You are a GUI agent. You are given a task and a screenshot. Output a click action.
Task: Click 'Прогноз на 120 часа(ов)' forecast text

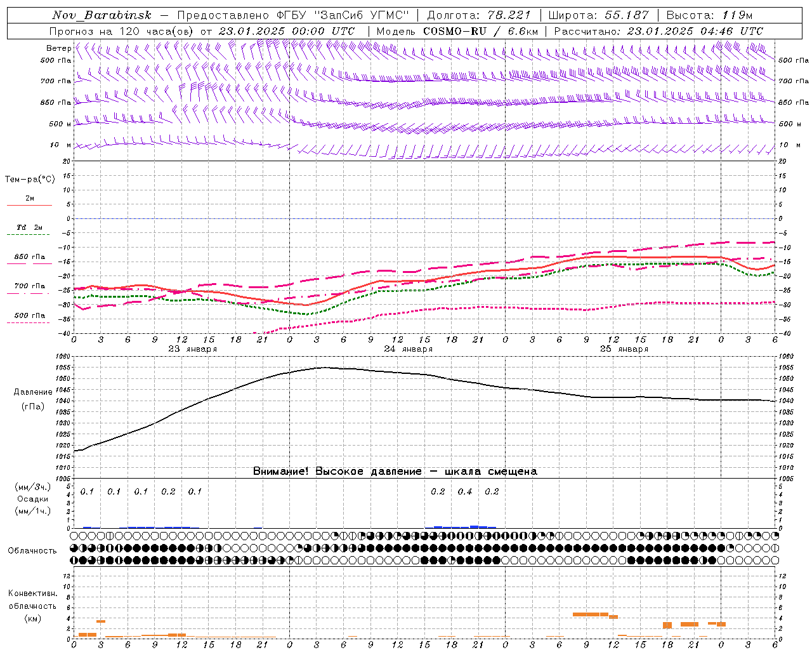pyautogui.click(x=122, y=31)
